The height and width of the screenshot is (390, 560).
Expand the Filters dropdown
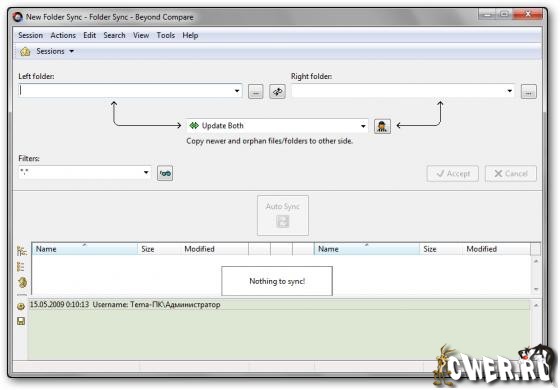pyautogui.click(x=146, y=172)
